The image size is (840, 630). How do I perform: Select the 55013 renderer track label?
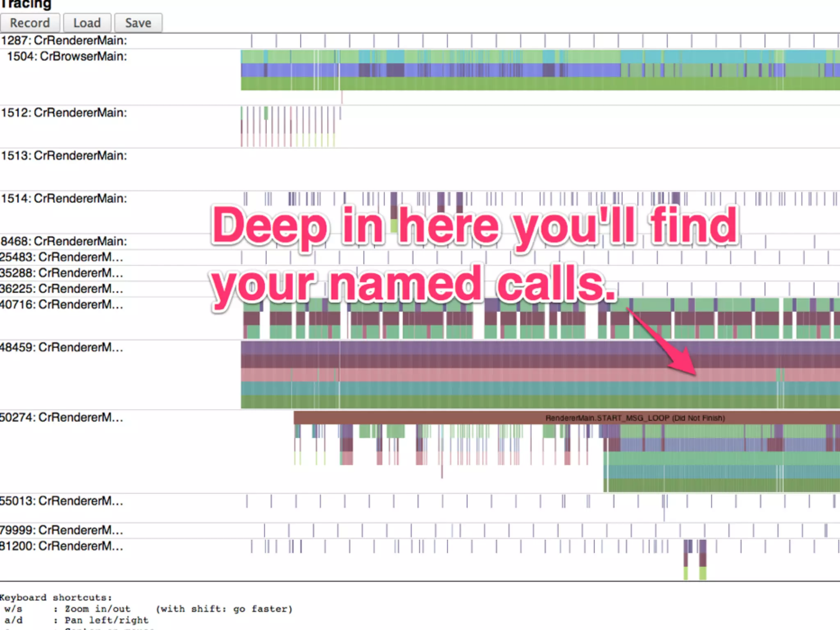62,501
